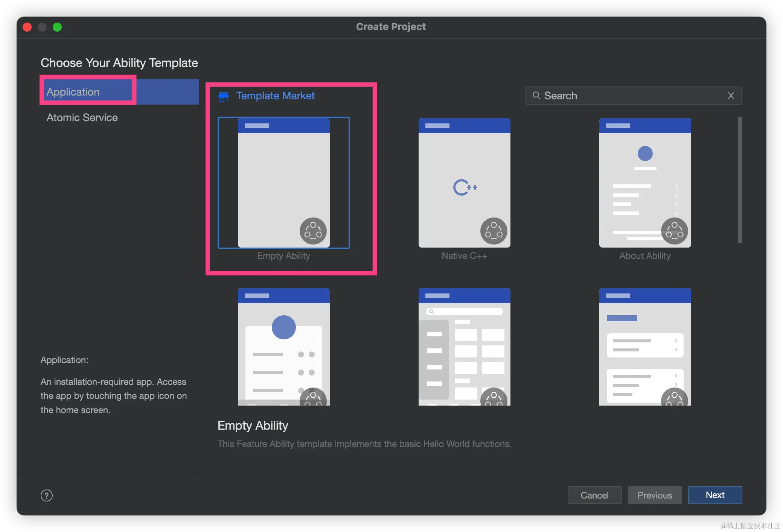The width and height of the screenshot is (783, 532).
Task: Click the badge icon on Native C++ thumbnail
Action: (x=494, y=231)
